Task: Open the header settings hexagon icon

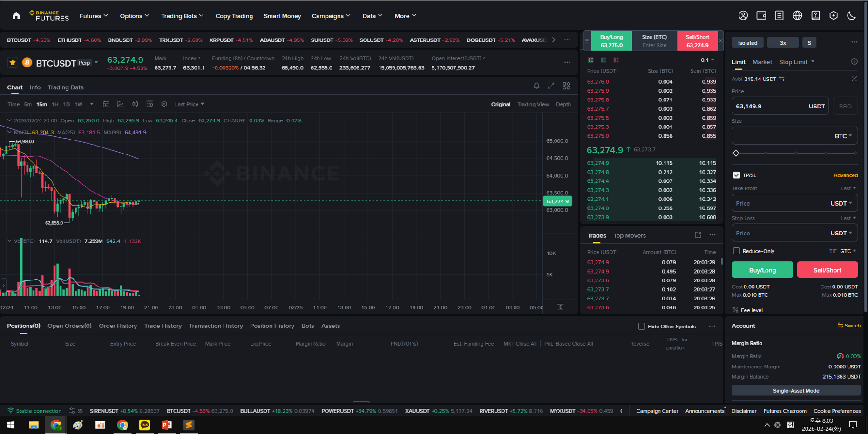Action: pyautogui.click(x=834, y=16)
